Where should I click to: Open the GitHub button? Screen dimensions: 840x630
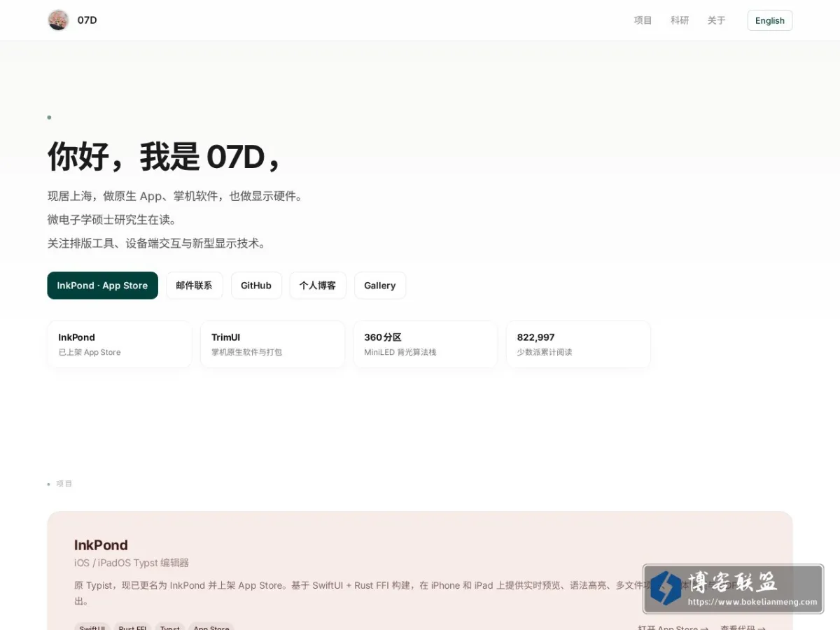256,286
